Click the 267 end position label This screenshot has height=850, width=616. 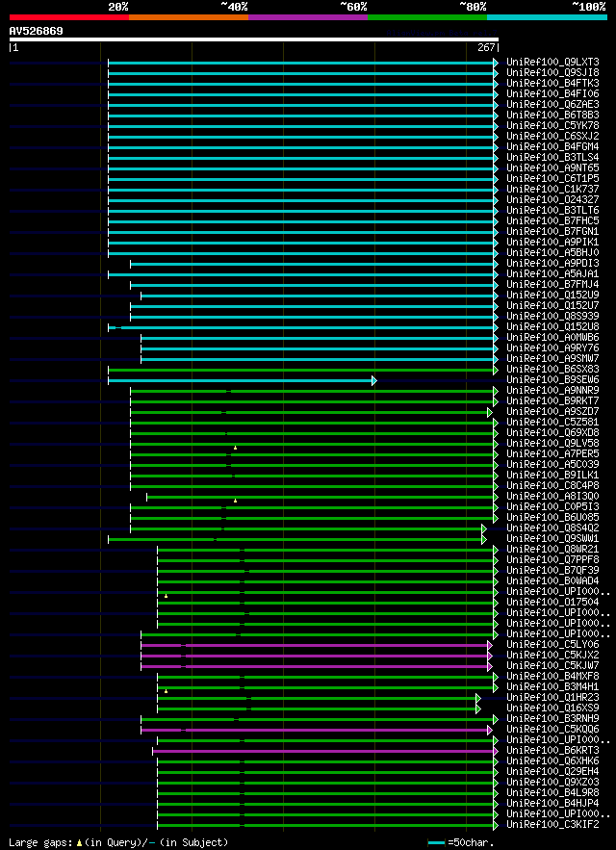[486, 48]
